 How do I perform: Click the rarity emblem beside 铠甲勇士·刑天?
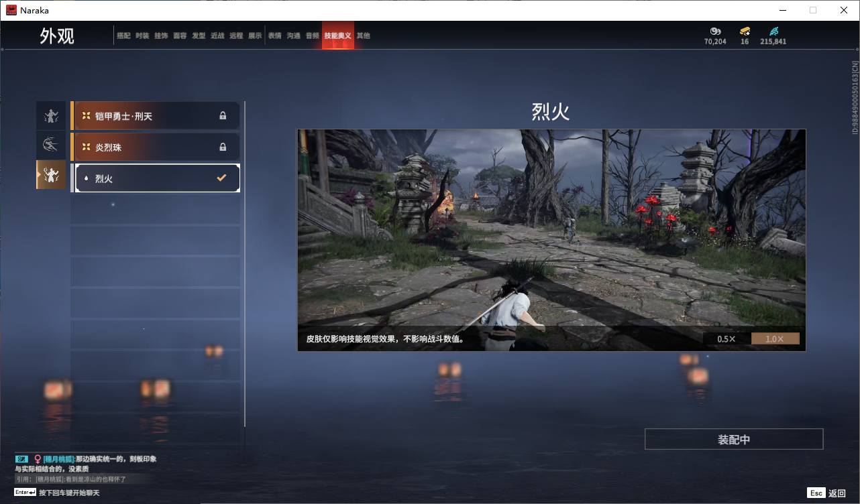[86, 116]
